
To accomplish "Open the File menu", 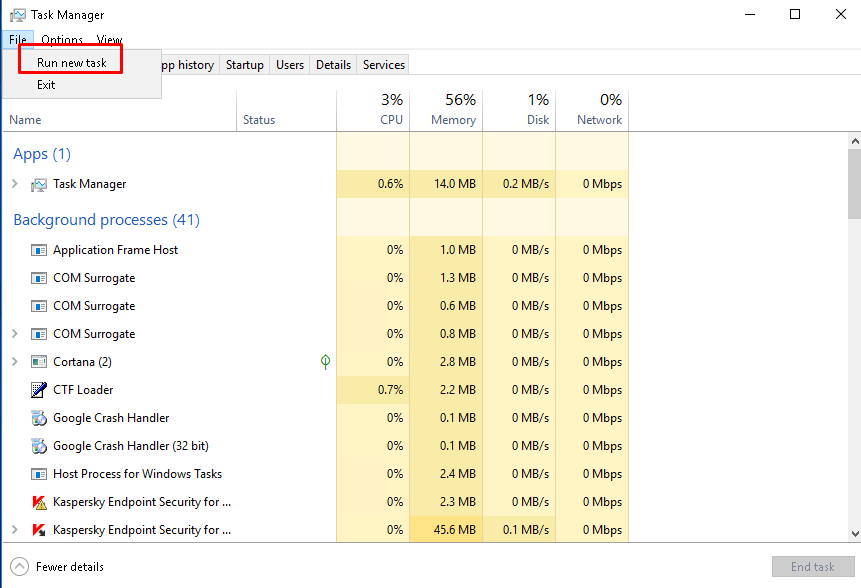I will pyautogui.click(x=18, y=40).
